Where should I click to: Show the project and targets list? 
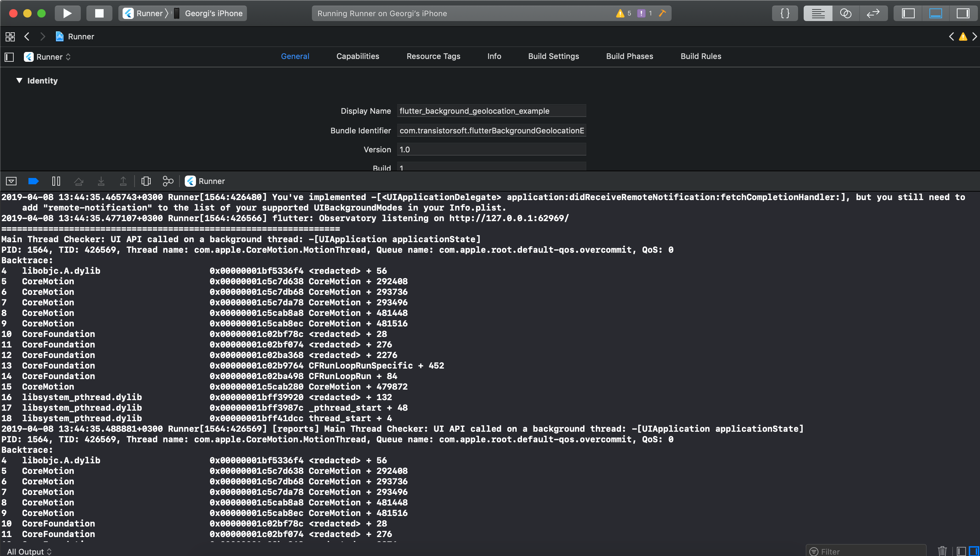[x=9, y=57]
